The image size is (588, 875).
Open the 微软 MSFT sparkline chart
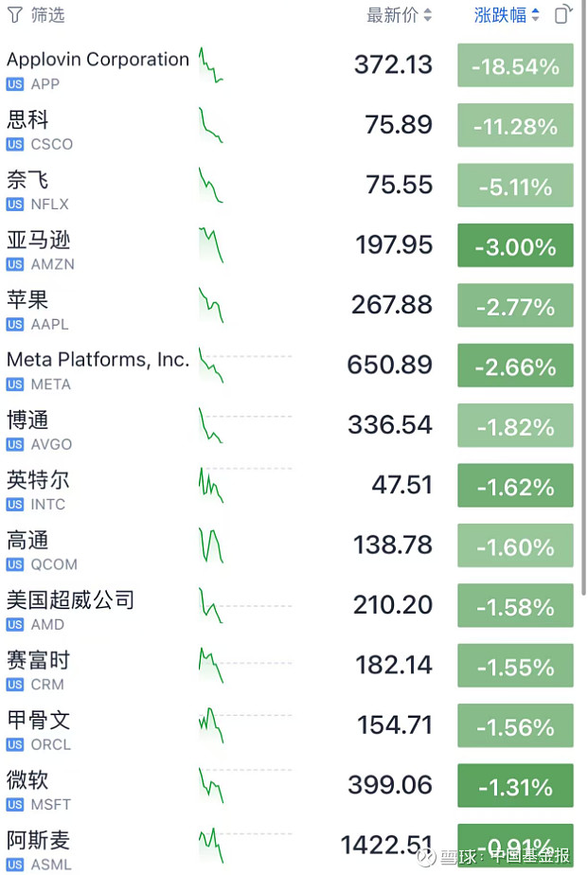211,785
